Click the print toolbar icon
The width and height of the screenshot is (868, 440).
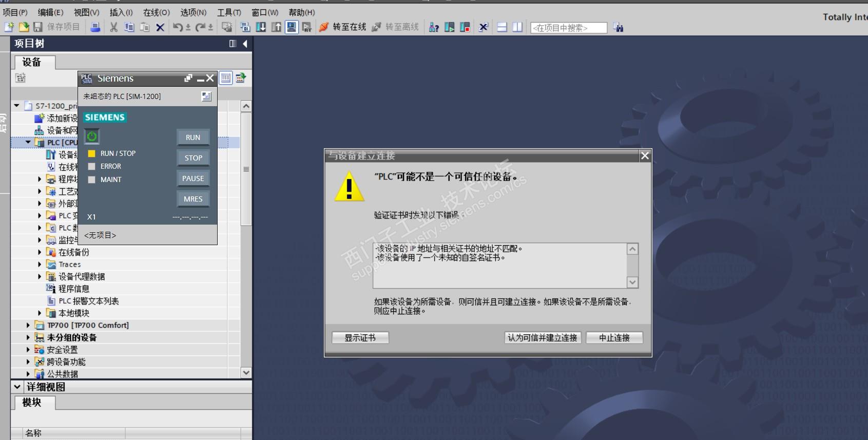[x=95, y=27]
